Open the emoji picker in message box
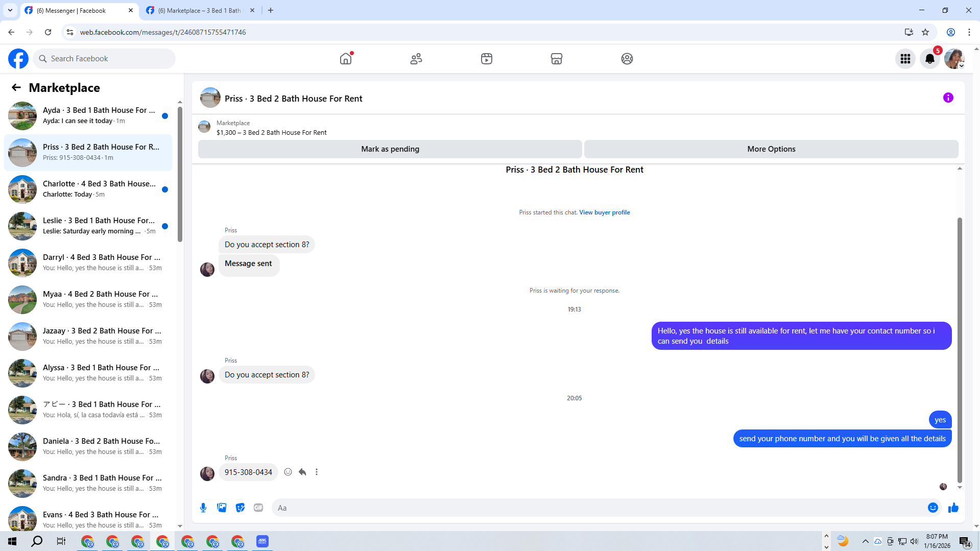This screenshot has height=551, width=980. [x=933, y=508]
